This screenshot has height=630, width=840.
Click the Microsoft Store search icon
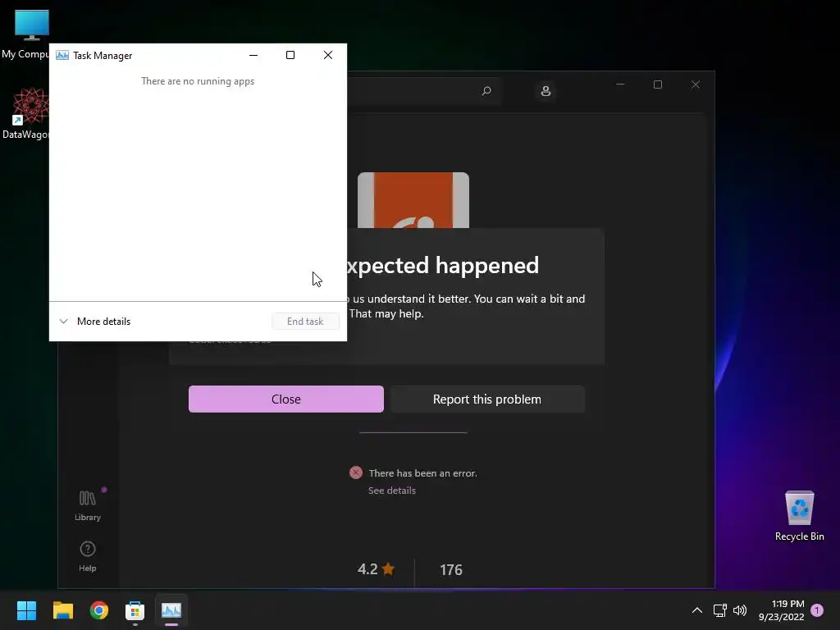click(x=486, y=90)
